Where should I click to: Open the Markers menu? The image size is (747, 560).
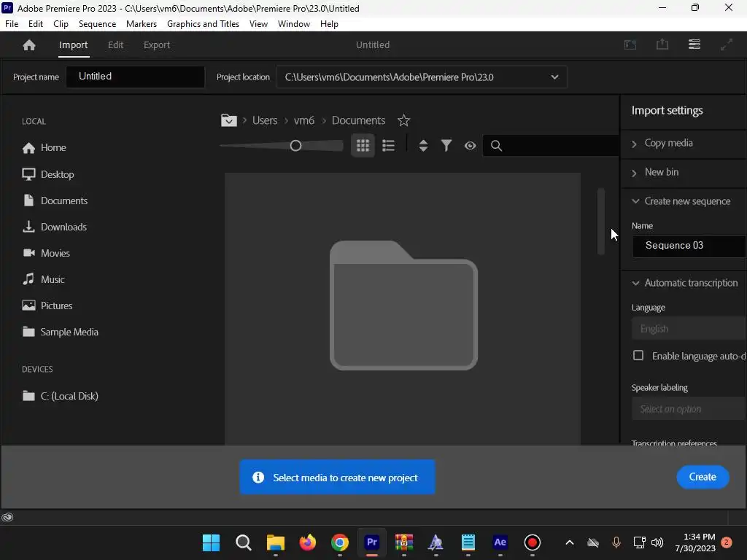142,24
